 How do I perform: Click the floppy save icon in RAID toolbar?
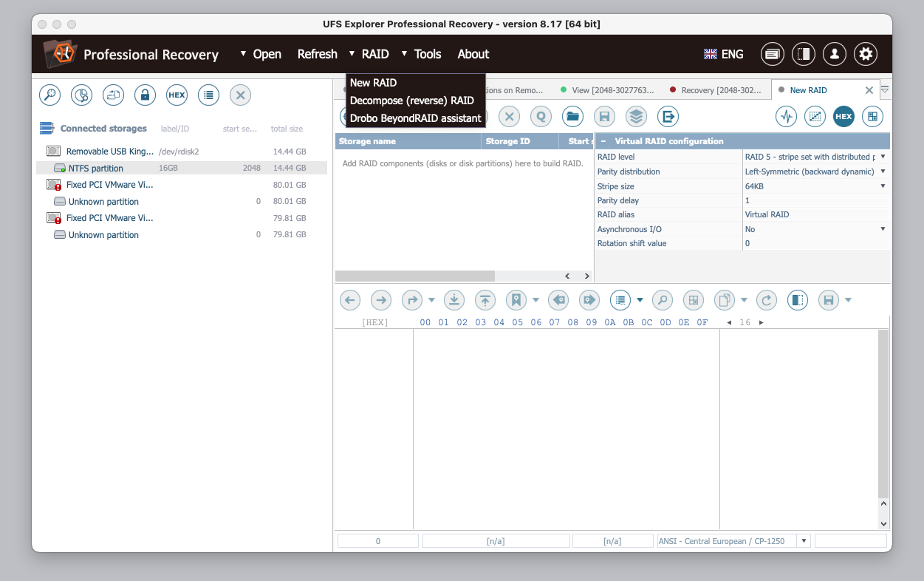click(x=604, y=116)
